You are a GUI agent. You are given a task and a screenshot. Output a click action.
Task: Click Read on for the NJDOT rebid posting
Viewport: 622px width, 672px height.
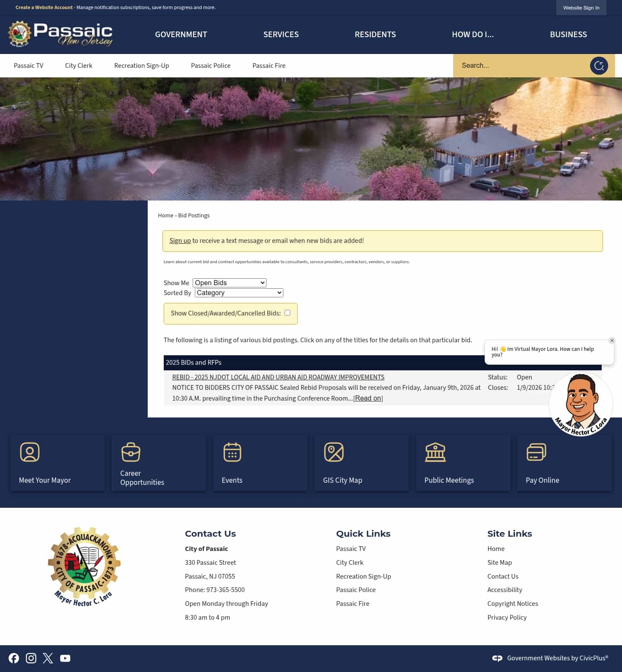point(367,398)
